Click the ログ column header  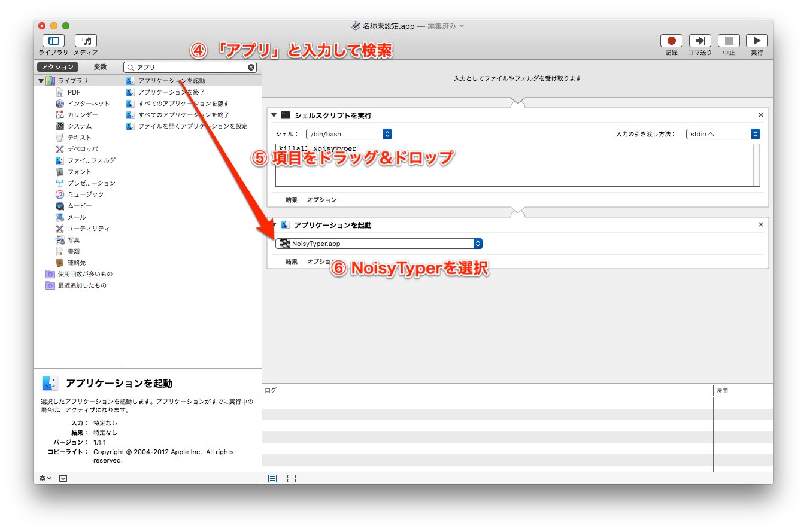(488, 390)
